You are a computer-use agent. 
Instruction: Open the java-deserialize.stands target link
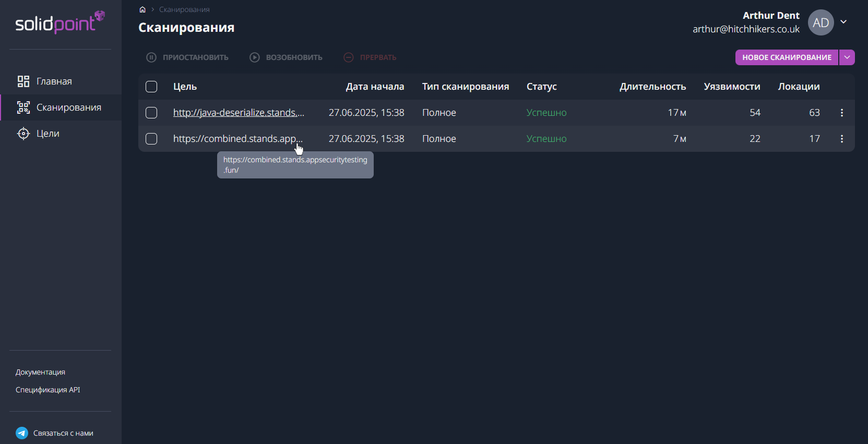pos(239,113)
